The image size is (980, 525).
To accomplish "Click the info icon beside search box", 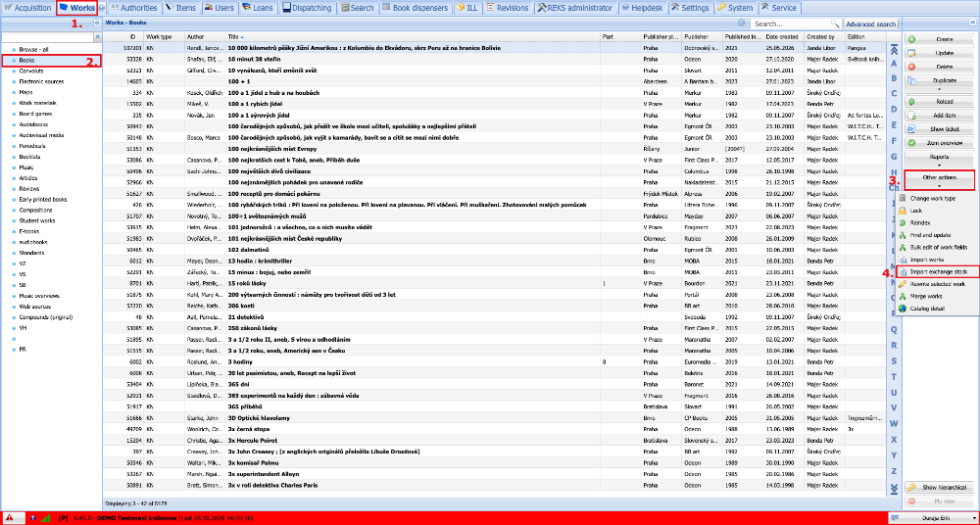I will point(741,24).
